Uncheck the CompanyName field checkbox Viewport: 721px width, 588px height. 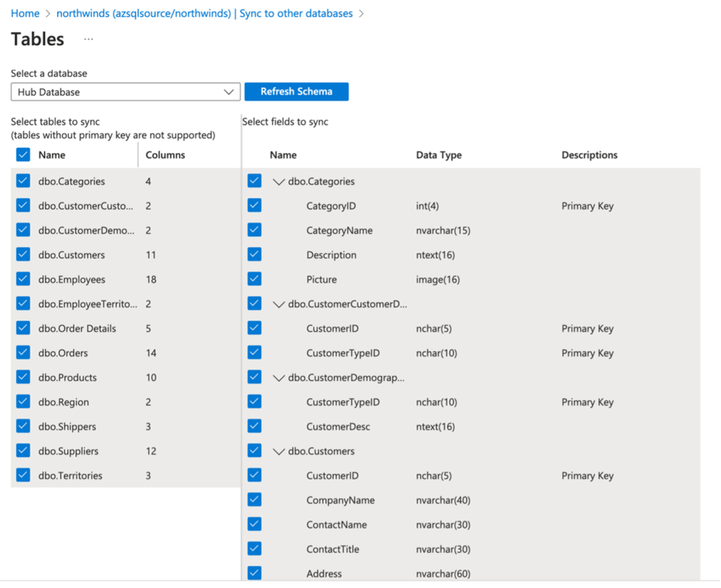[253, 499]
